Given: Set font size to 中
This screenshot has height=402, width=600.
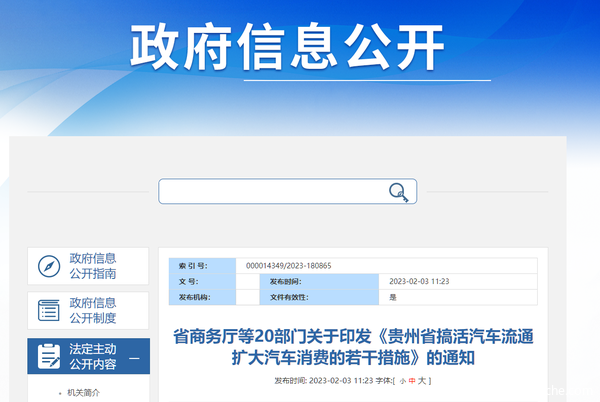Looking at the screenshot, I should (x=412, y=381).
